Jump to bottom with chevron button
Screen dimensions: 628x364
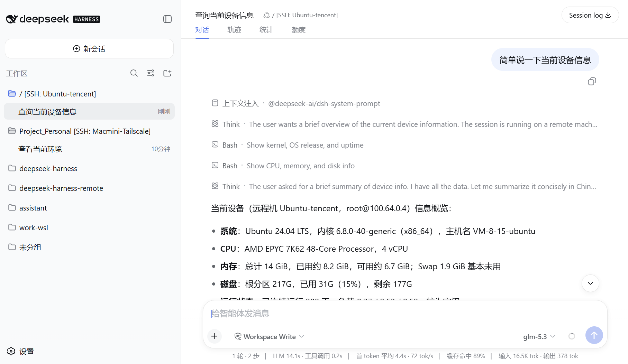[590, 283]
